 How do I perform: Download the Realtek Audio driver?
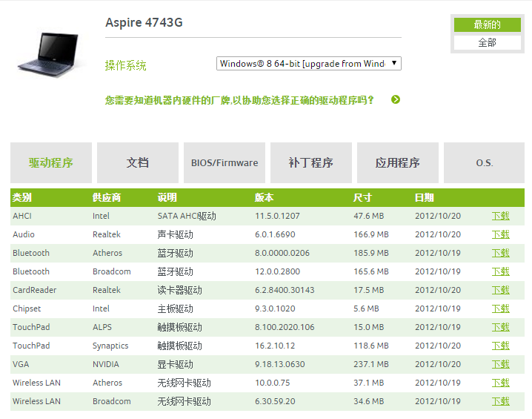pyautogui.click(x=500, y=234)
